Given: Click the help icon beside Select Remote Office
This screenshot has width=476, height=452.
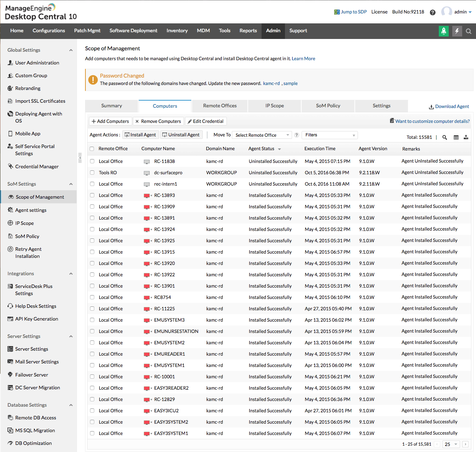Looking at the screenshot, I should pyautogui.click(x=297, y=135).
